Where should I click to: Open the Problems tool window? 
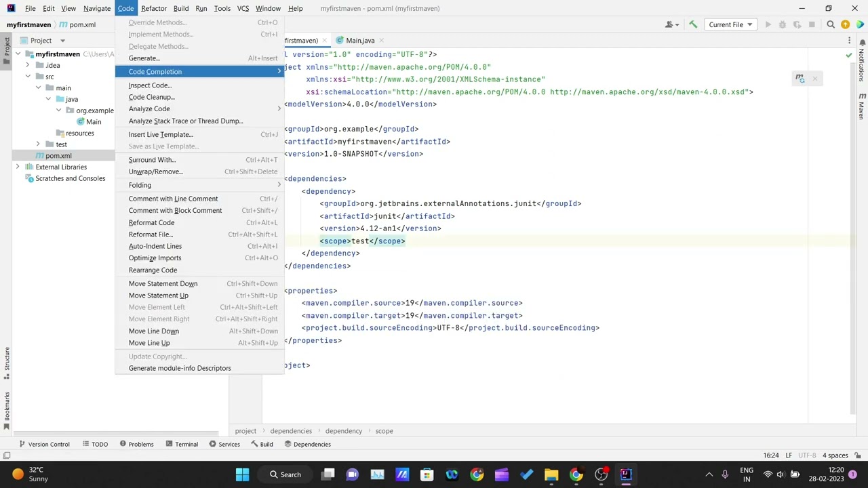(x=136, y=444)
